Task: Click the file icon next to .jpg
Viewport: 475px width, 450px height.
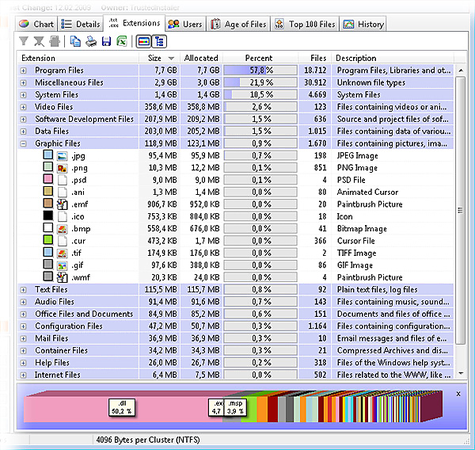Action: (62, 156)
